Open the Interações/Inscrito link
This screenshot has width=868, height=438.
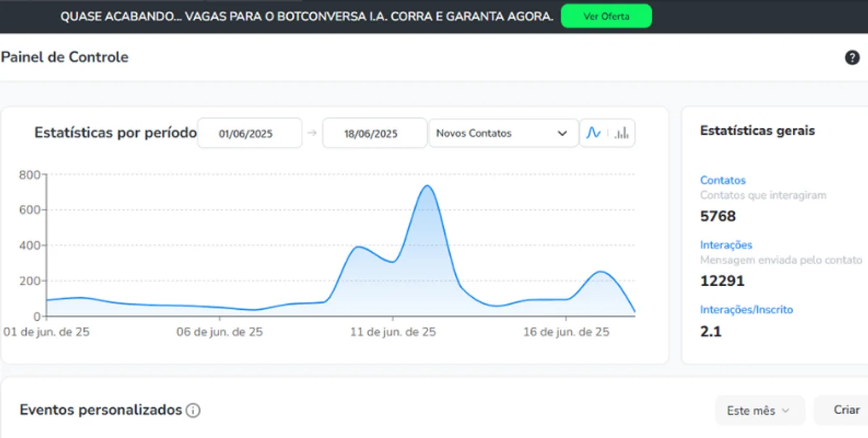click(x=746, y=309)
